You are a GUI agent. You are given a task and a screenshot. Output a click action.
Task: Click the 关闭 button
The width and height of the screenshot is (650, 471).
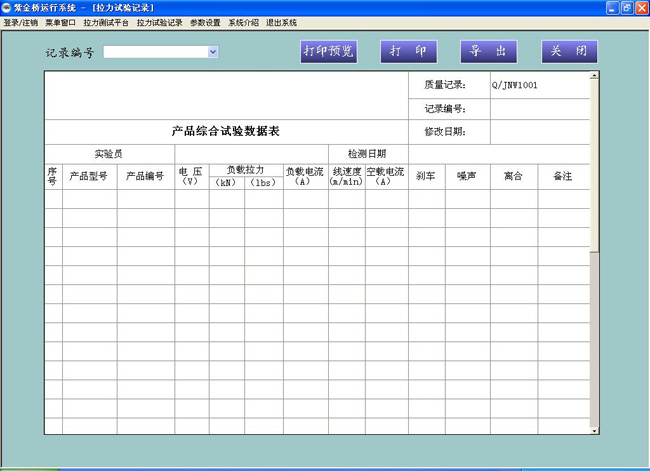pos(569,51)
